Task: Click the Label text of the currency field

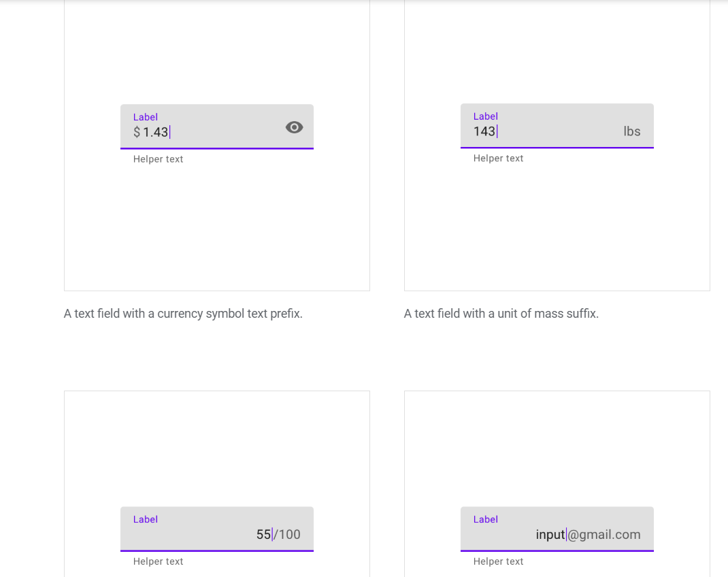Action: pyautogui.click(x=145, y=116)
